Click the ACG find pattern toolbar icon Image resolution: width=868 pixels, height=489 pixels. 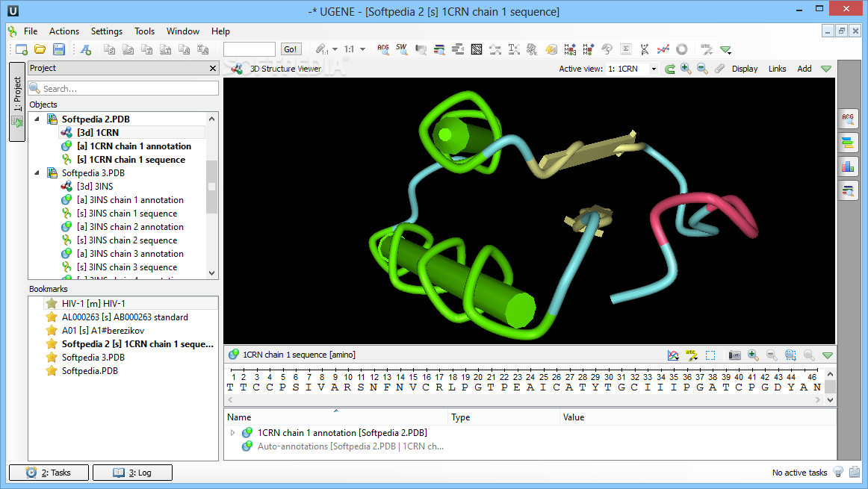coord(383,49)
